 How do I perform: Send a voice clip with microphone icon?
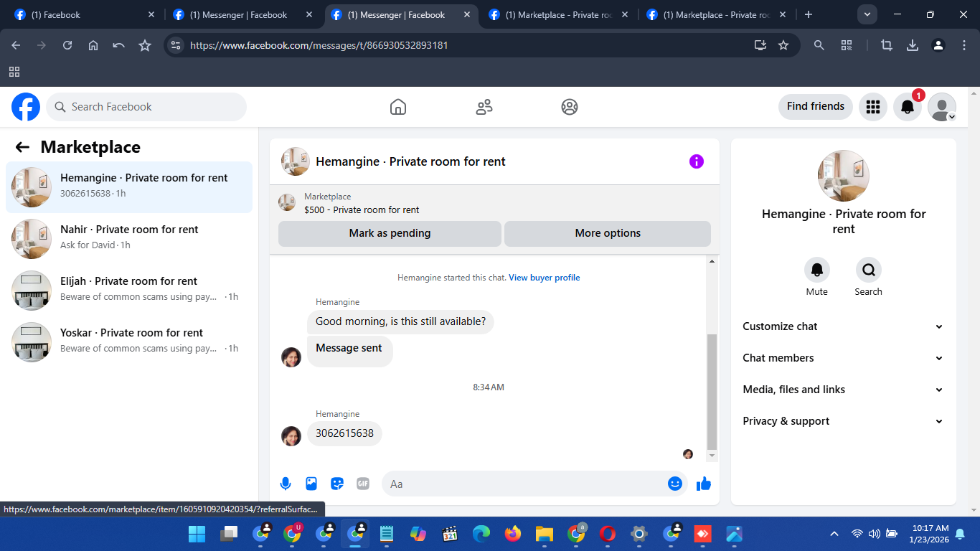click(286, 484)
